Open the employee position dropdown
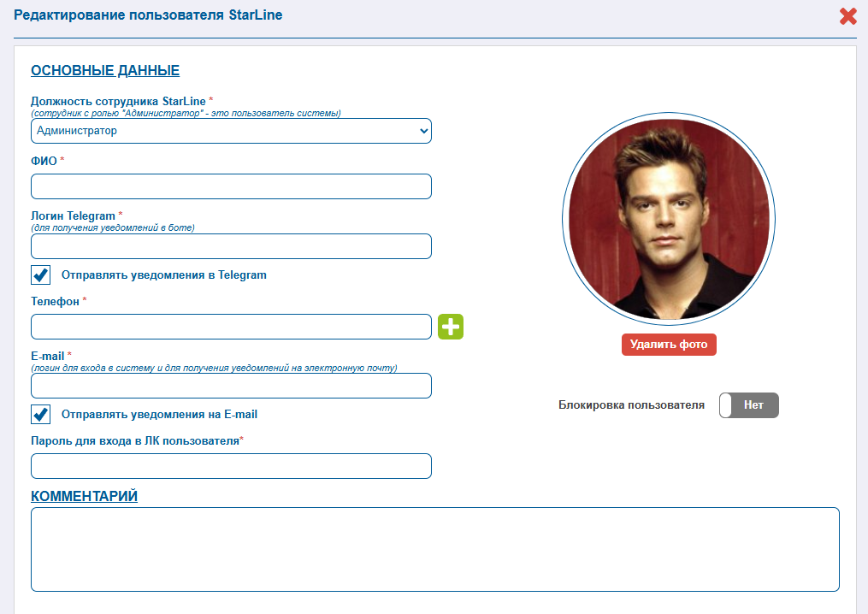 (x=231, y=131)
